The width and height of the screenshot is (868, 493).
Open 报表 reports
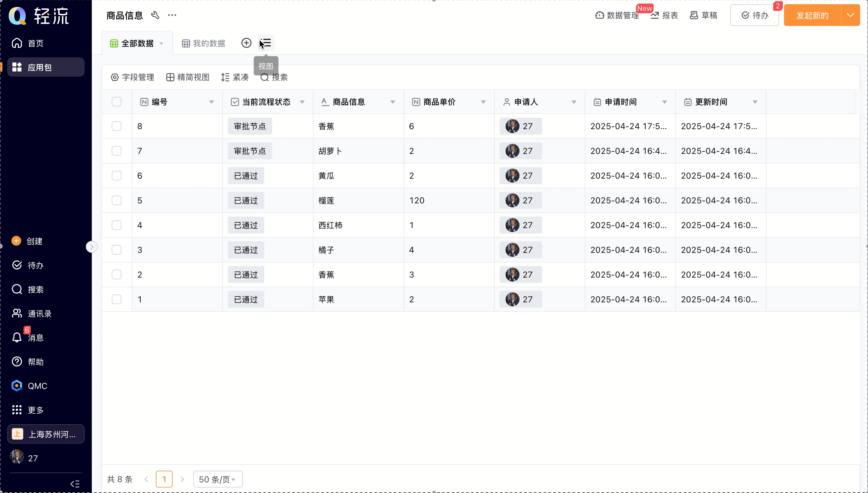pyautogui.click(x=664, y=15)
